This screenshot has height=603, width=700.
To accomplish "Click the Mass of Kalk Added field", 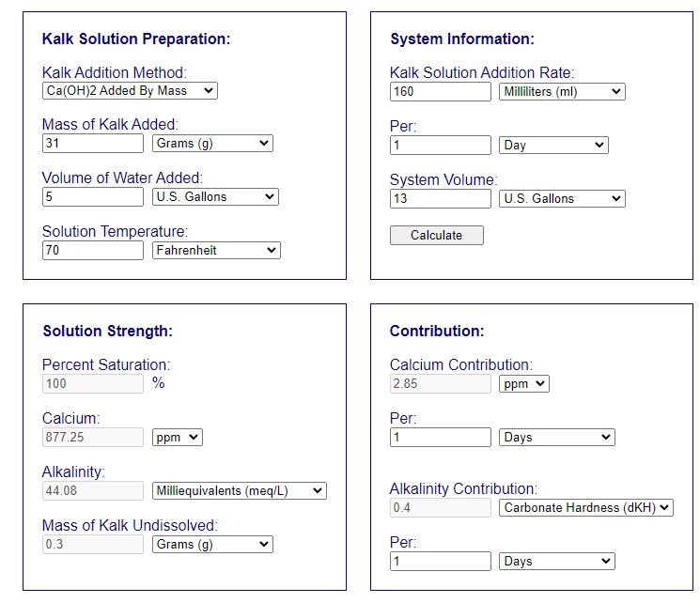I will (93, 144).
